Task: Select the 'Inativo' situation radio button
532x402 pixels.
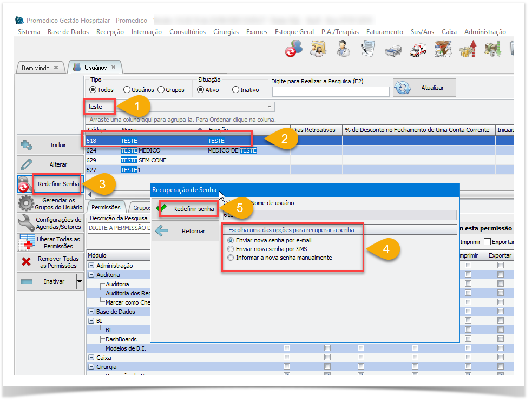Action: pyautogui.click(x=235, y=90)
